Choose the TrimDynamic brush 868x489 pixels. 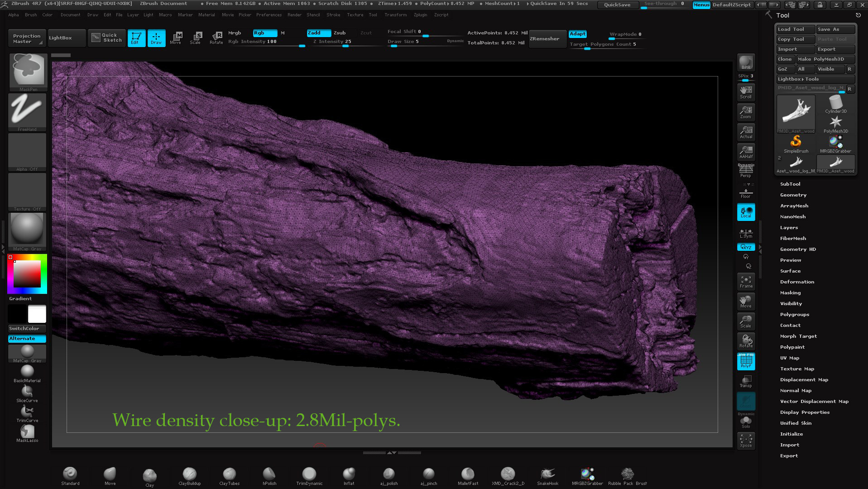point(309,474)
